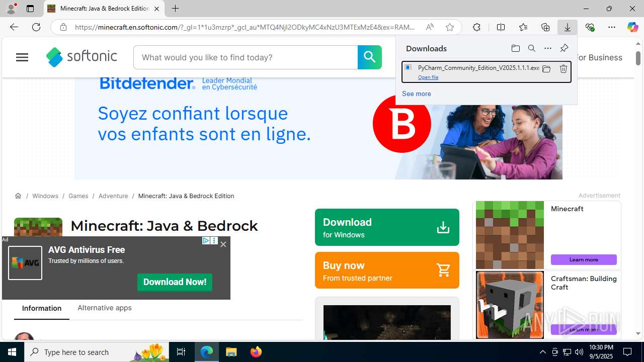This screenshot has width=644, height=362.
Task: Search downloads with the magnifier icon
Action: point(532,48)
